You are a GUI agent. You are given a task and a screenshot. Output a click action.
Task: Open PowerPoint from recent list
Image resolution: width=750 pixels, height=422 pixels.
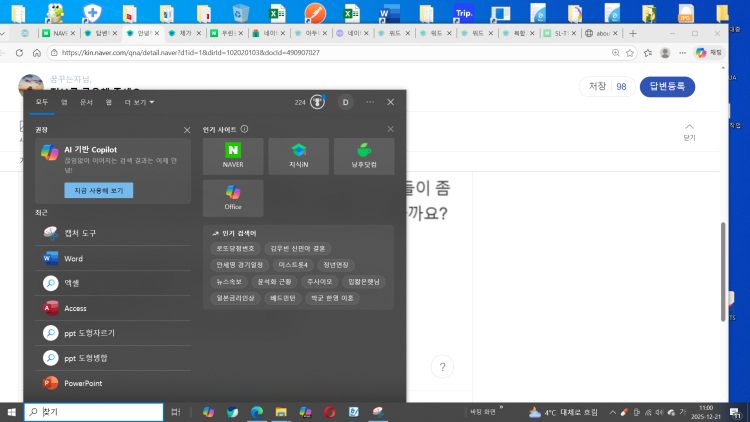pyautogui.click(x=89, y=383)
